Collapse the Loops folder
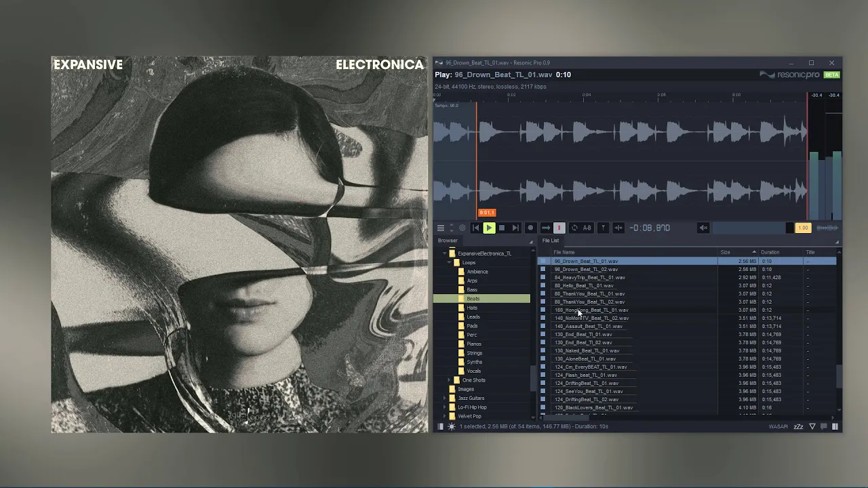 (x=449, y=262)
